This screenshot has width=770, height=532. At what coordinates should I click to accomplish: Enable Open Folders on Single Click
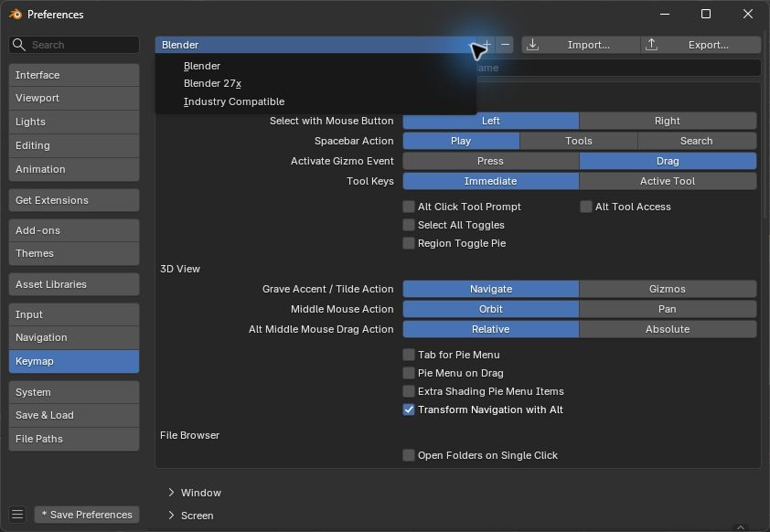click(x=409, y=455)
